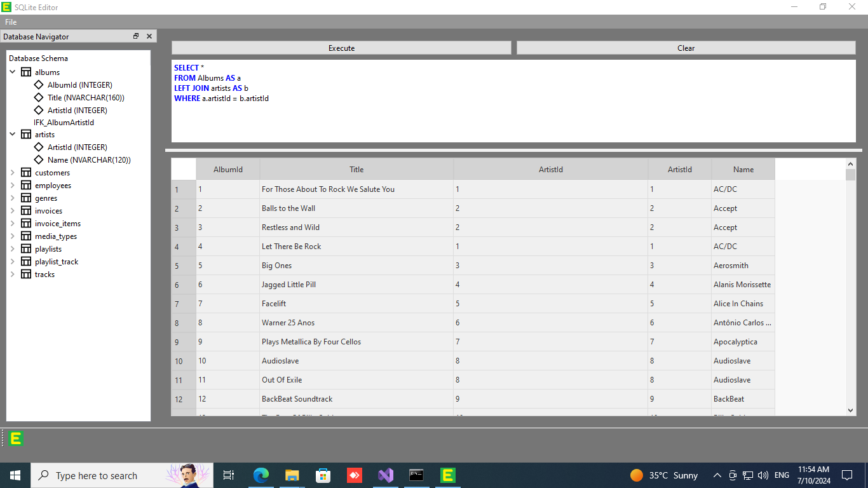Expand the invoices tree node
The image size is (868, 488).
click(x=13, y=210)
